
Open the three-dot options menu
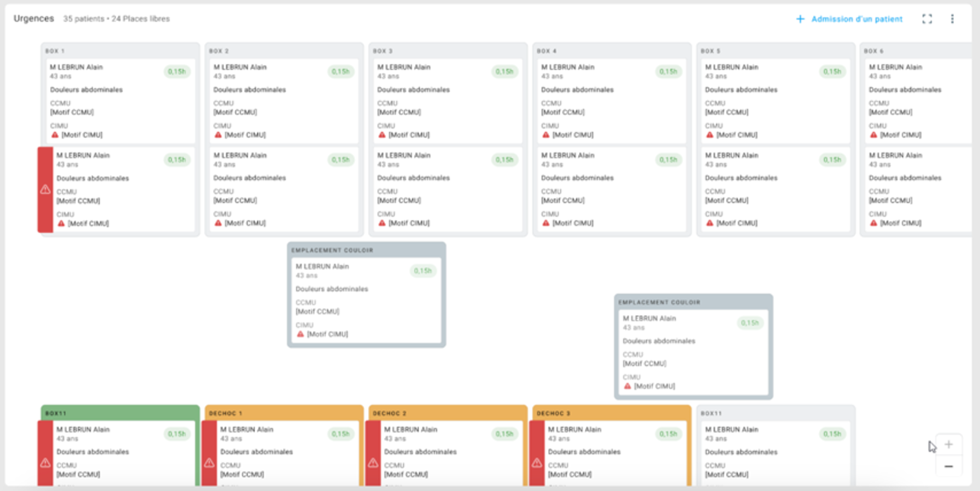(x=952, y=19)
